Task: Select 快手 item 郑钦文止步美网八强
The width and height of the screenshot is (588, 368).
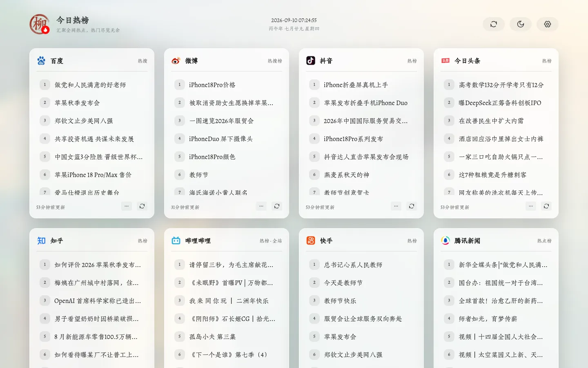Action: 353,355
